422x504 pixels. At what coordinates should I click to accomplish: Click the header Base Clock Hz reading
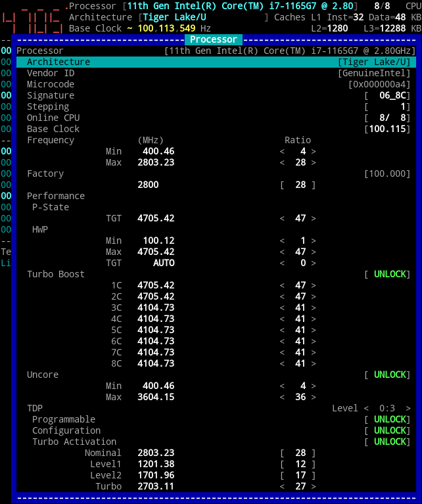point(174,28)
